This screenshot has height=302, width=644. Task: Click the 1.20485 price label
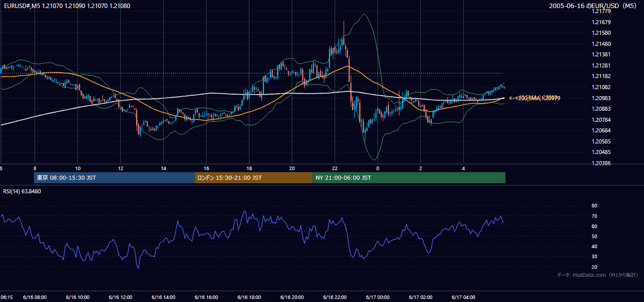[601, 152]
